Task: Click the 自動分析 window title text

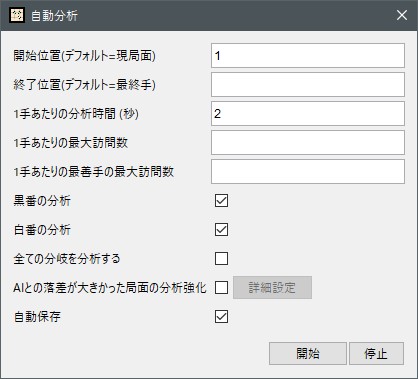Action: 54,16
